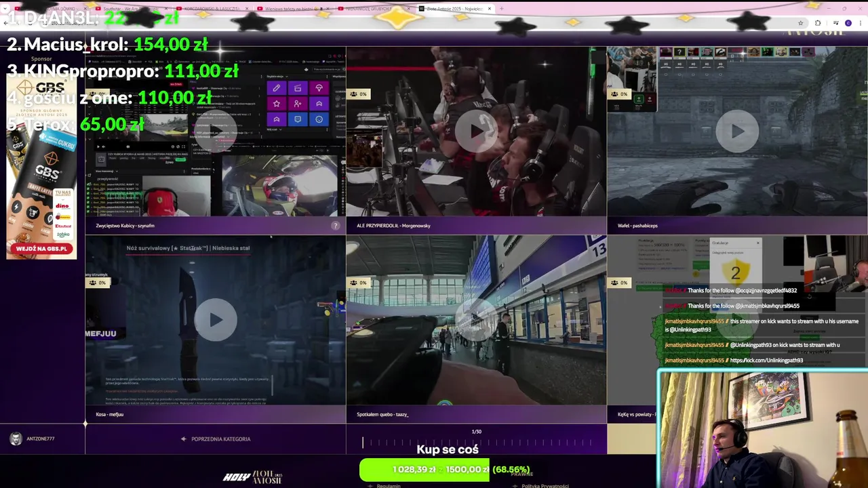This screenshot has height=488, width=868.
Task: Switch to the KORCZAROWO & ŁASUCZT browser tab
Action: point(214,9)
